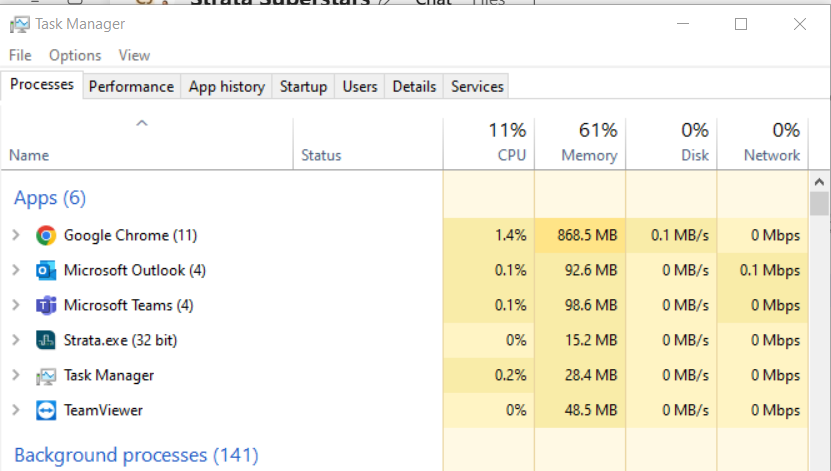
Task: Click the scrollbar up arrow
Action: [820, 182]
